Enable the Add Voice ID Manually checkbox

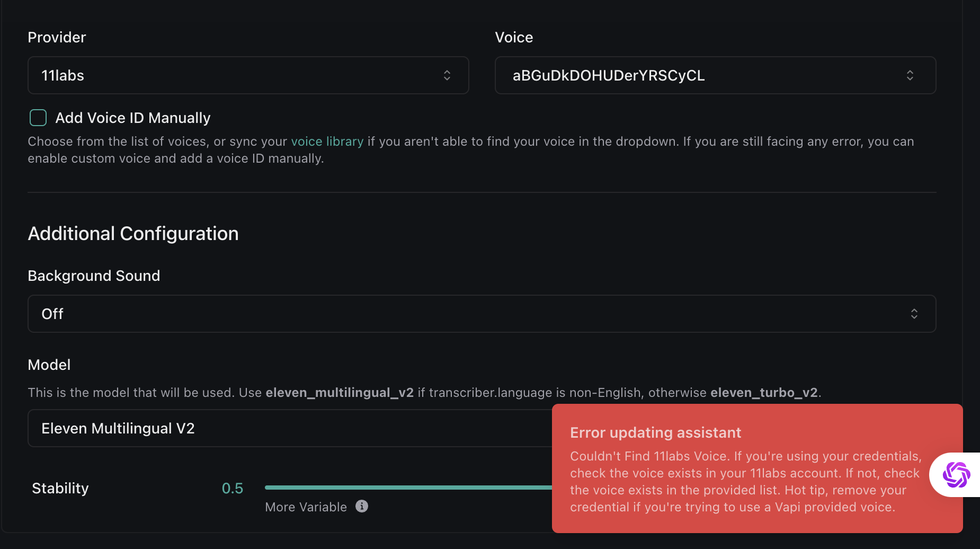38,118
